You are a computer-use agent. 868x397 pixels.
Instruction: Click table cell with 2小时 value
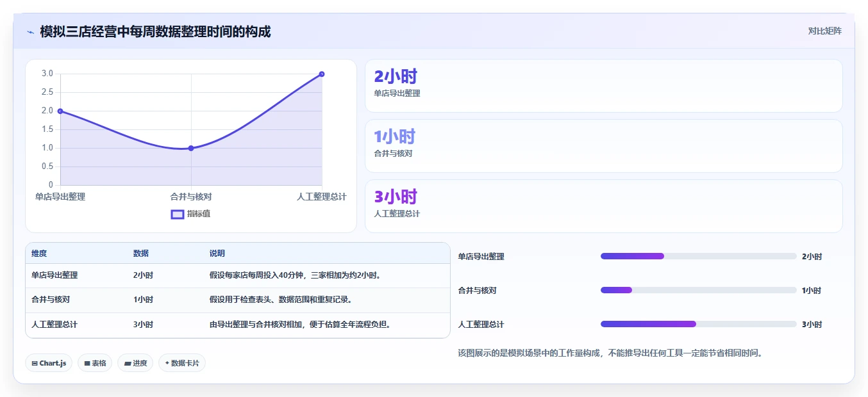coord(143,275)
